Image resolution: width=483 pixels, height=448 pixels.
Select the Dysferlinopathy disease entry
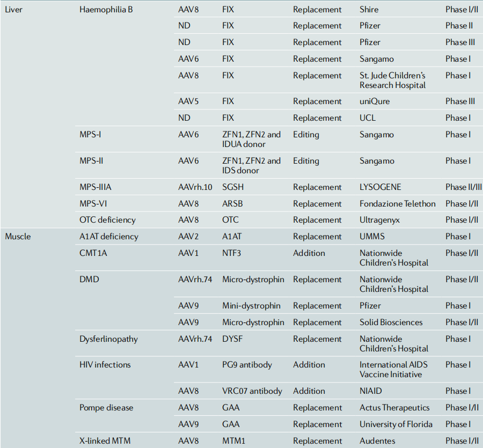pyautogui.click(x=108, y=339)
